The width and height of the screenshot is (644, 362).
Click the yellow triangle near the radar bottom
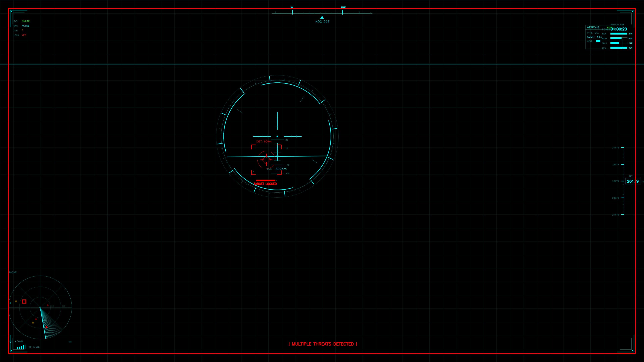coord(33,323)
